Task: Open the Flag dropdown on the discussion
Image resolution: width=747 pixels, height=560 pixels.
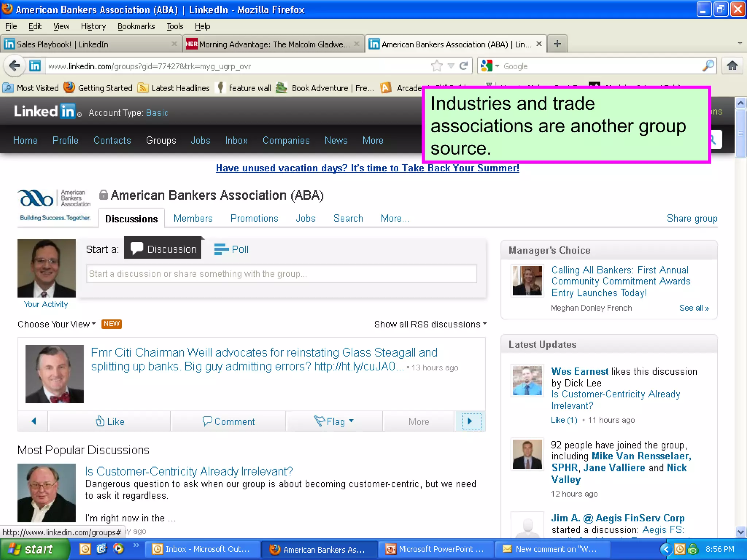Action: coord(334,421)
